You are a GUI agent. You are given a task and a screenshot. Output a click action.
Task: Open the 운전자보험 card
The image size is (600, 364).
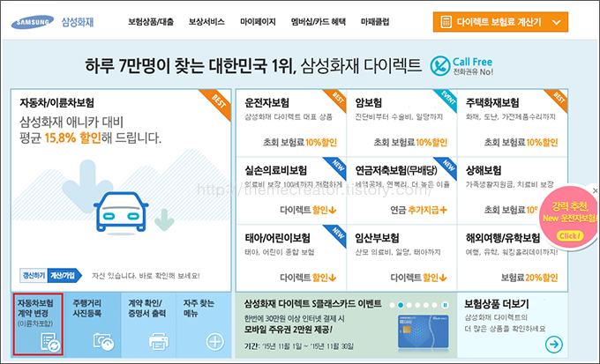291,123
